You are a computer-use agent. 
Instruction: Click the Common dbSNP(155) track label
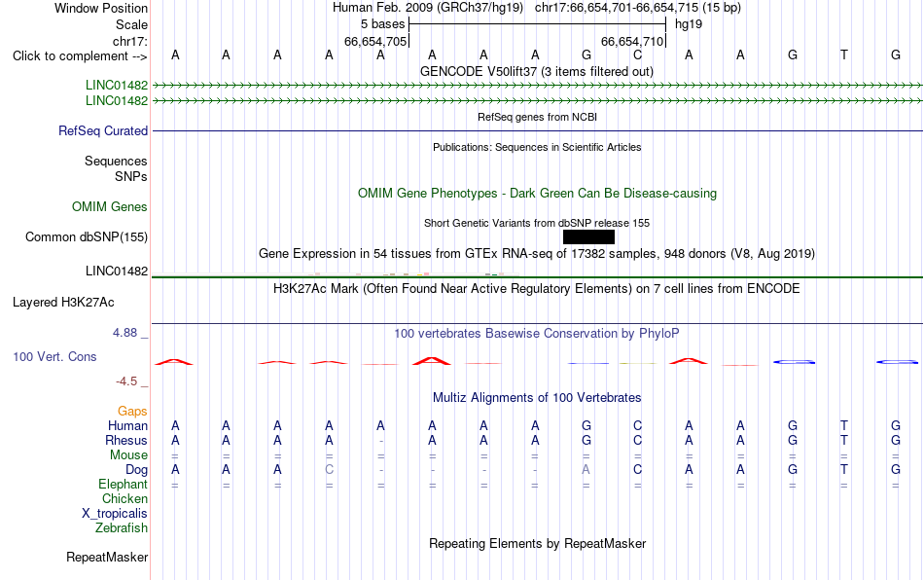[86, 236]
